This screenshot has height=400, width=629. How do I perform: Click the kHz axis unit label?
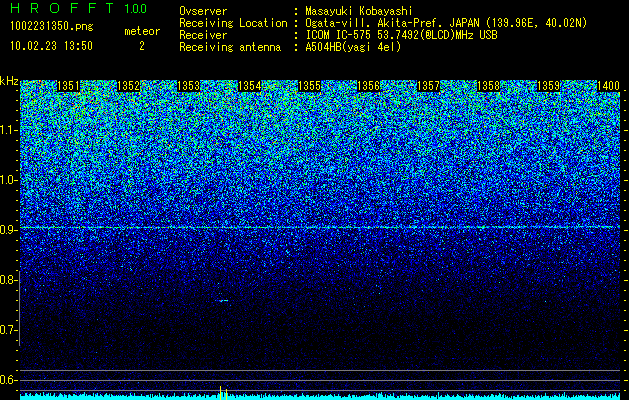9,81
